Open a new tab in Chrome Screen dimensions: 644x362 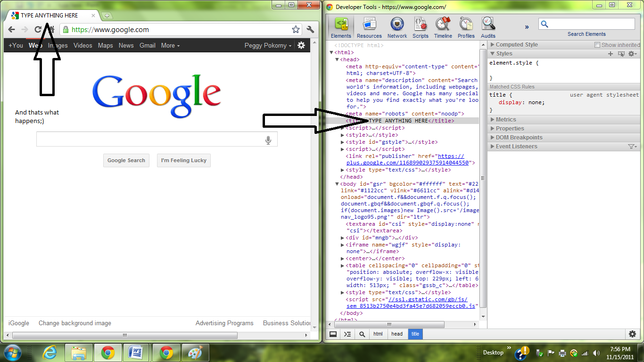coord(107,16)
